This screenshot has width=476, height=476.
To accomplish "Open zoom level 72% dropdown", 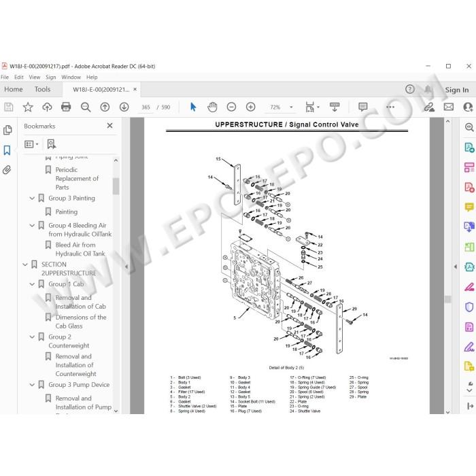I will tap(291, 107).
